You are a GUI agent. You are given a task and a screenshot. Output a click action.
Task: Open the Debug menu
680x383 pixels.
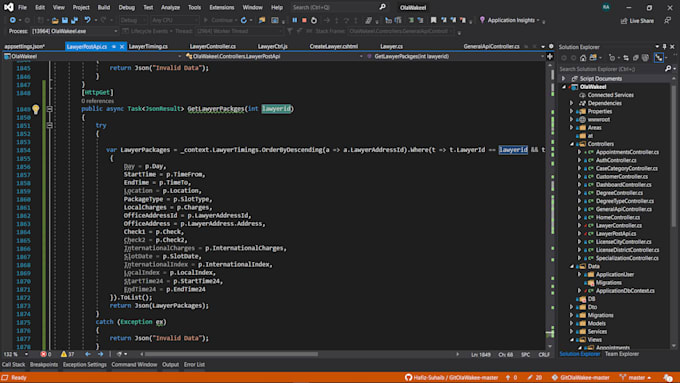[x=127, y=7]
